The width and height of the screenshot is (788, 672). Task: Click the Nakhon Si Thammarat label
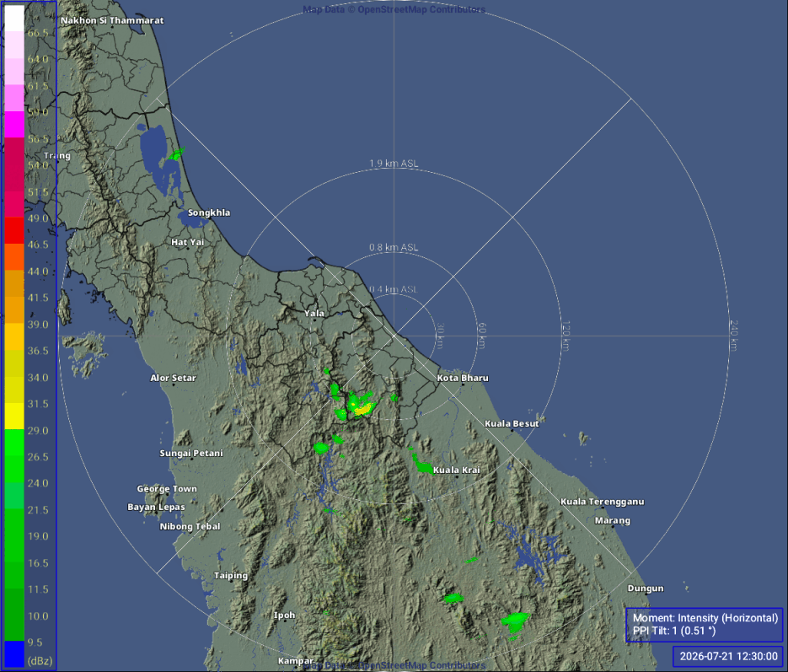pos(112,20)
